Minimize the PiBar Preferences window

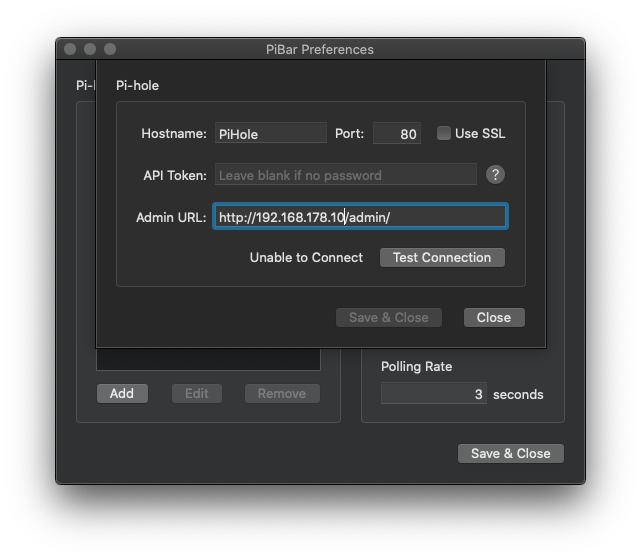(x=90, y=49)
